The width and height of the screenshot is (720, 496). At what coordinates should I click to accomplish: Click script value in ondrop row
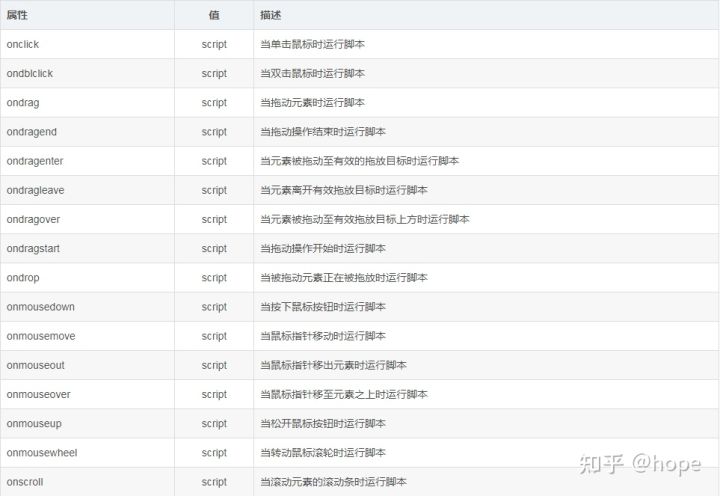point(214,278)
